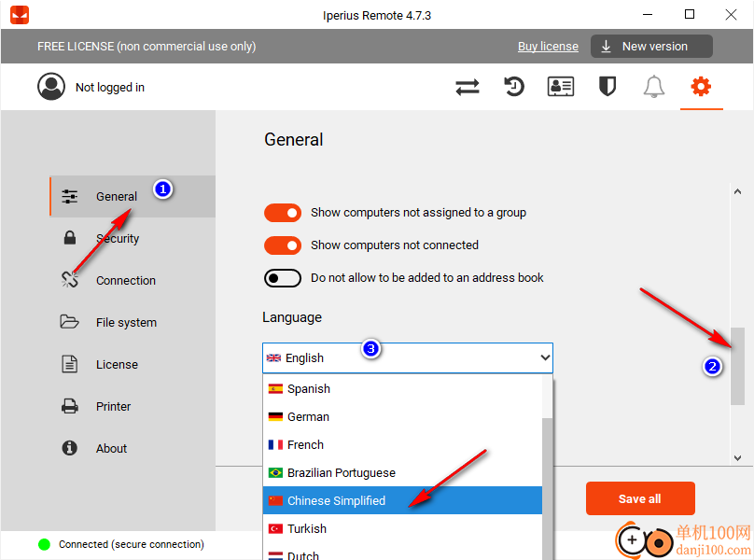Viewport: 754px width, 560px height.
Task: Select Spanish from the language list
Action: pos(403,388)
